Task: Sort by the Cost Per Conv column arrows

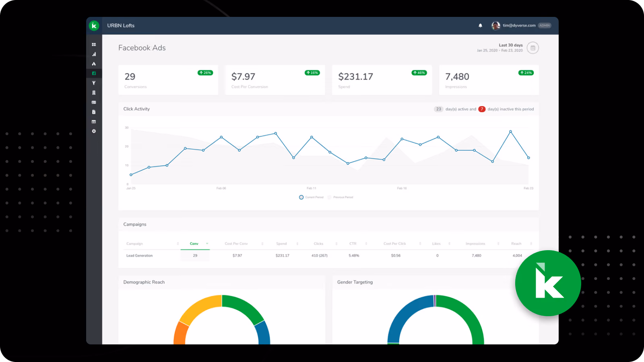Action: pos(262,244)
